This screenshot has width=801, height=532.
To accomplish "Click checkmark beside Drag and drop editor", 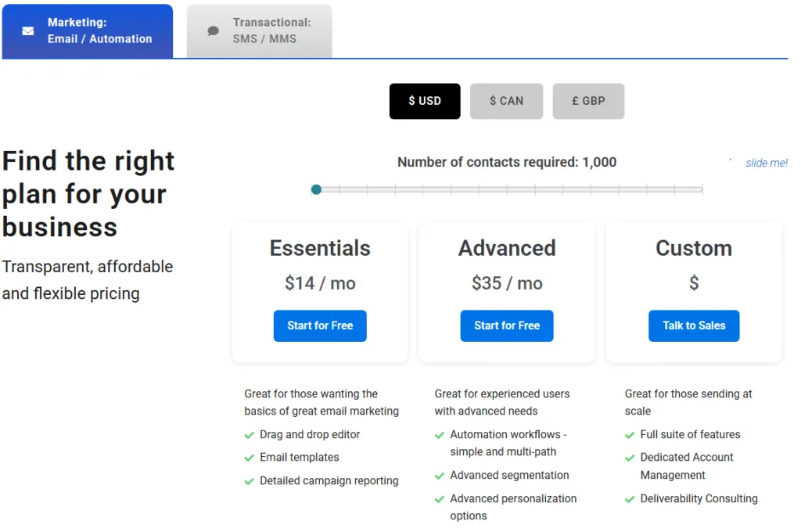I will [250, 436].
